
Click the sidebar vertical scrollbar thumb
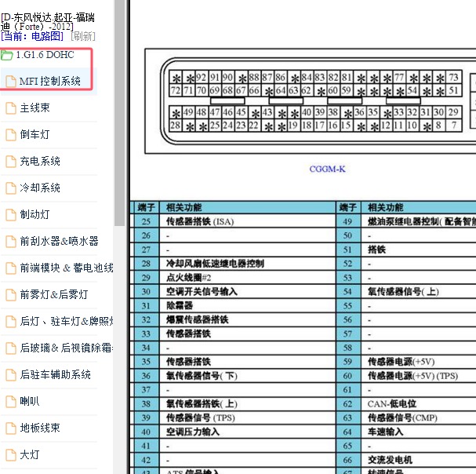(x=120, y=113)
